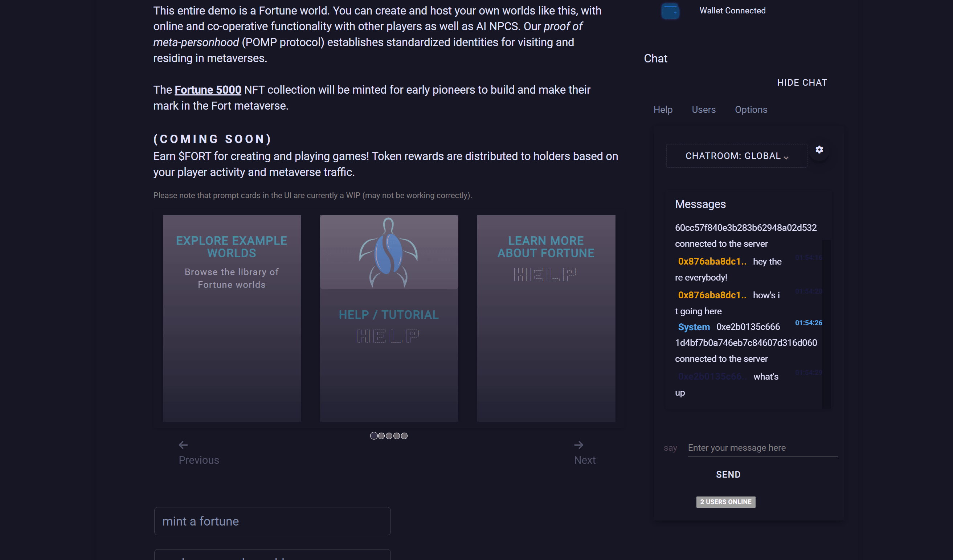This screenshot has width=953, height=560.
Task: Switch to the Users tab
Action: (703, 110)
